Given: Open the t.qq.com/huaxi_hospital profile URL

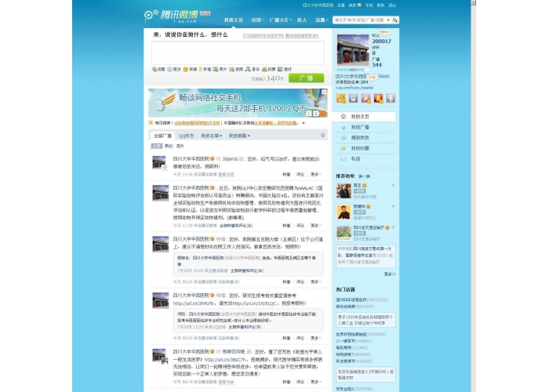Looking at the screenshot, I should click(x=354, y=88).
